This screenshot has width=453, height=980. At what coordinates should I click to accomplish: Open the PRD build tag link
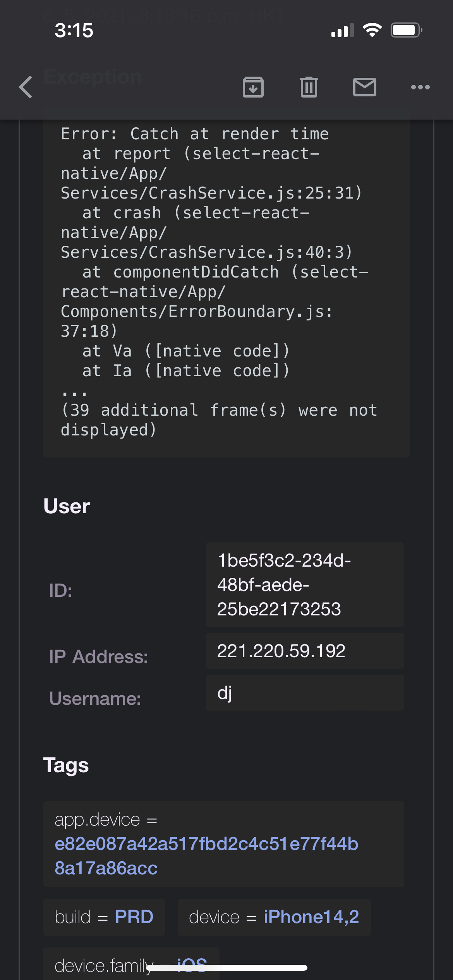tap(134, 917)
